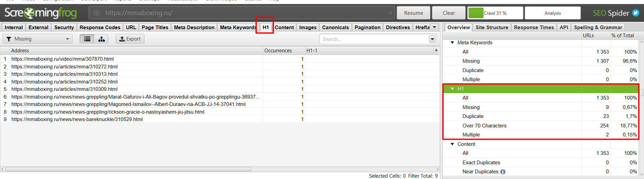Open the Site Structure tab
Viewport: 644px width, 179px height.
point(491,27)
